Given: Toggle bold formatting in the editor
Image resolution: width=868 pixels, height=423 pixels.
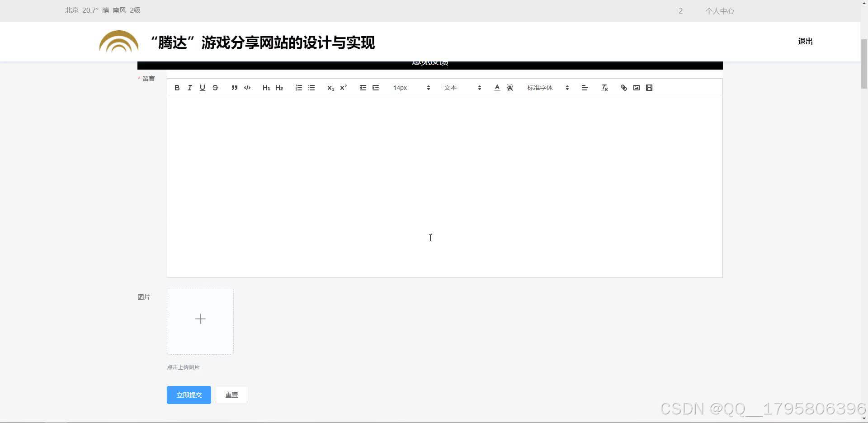Looking at the screenshot, I should click(x=177, y=88).
